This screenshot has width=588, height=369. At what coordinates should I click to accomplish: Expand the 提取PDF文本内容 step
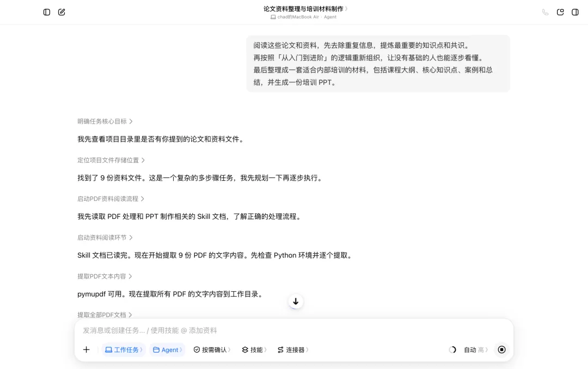click(x=105, y=276)
